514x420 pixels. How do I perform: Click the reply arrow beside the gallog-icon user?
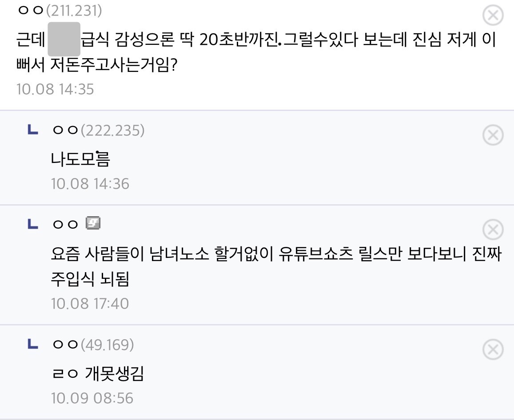[x=32, y=224]
